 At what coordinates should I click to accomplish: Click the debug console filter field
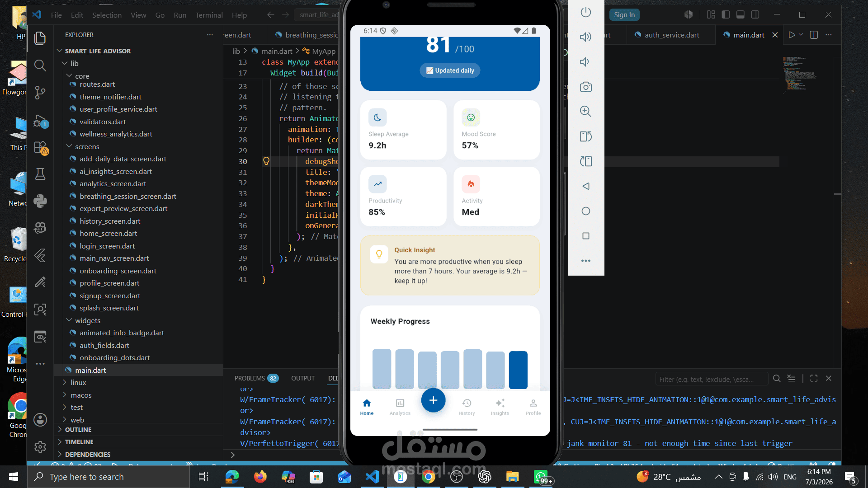click(712, 379)
